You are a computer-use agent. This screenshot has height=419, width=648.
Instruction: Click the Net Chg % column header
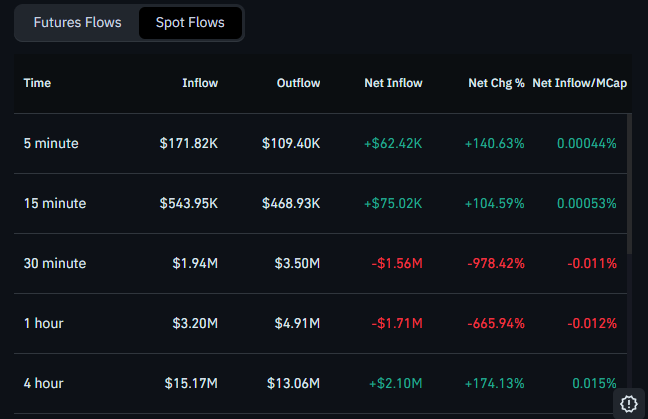click(x=496, y=83)
